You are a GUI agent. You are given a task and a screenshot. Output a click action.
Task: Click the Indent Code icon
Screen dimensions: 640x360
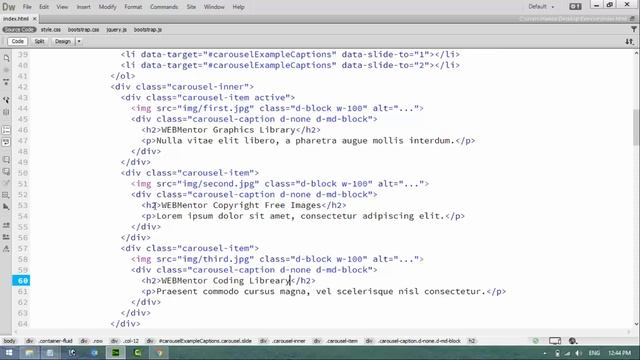(6, 225)
